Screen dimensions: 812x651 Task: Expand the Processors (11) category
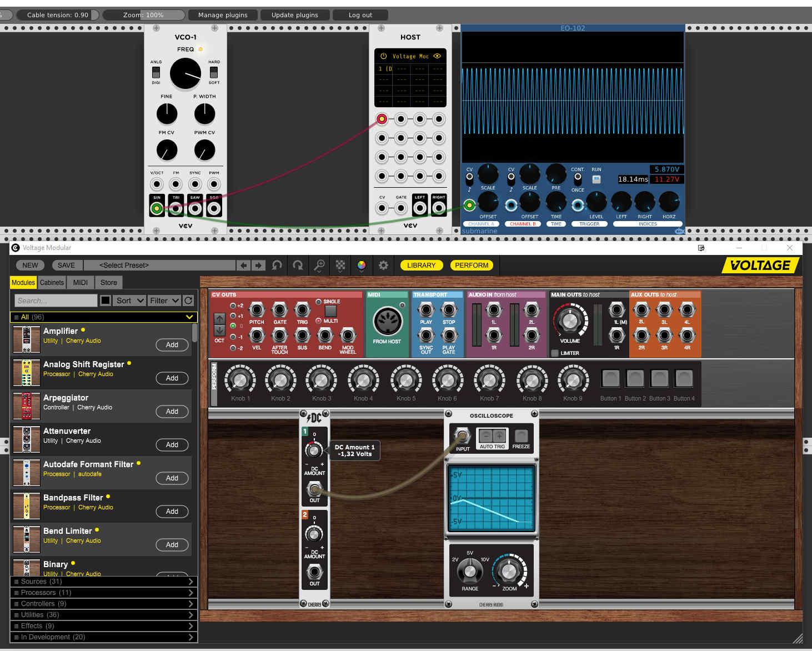(x=104, y=593)
